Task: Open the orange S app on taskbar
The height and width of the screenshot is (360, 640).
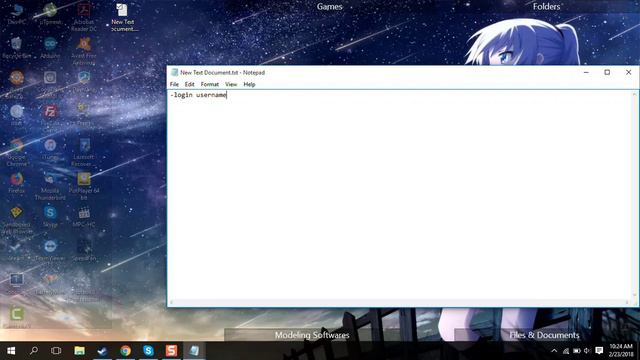Action: click(x=171, y=351)
